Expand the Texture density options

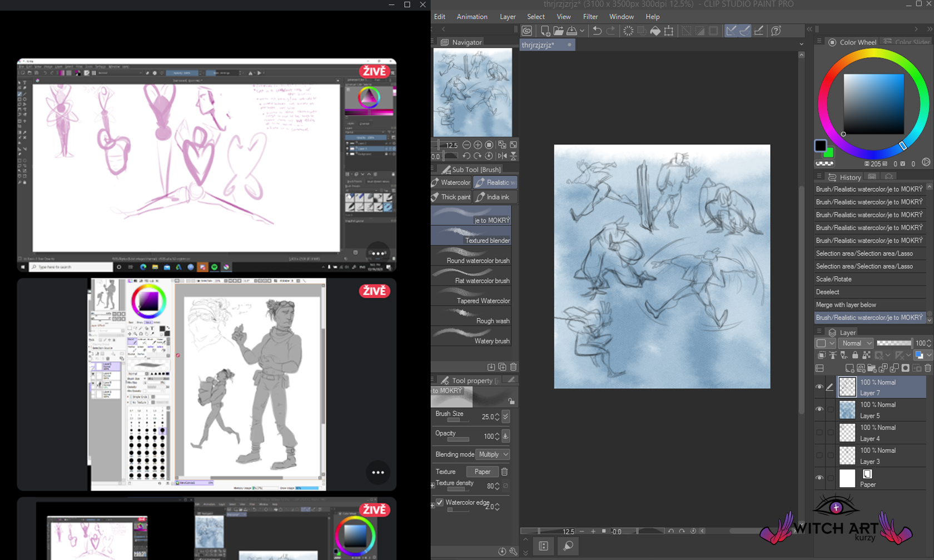pos(433,486)
